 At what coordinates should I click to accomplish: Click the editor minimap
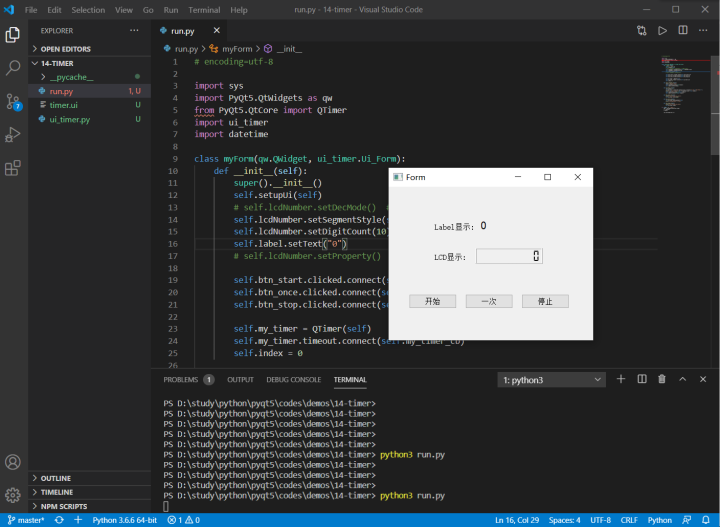coord(684,87)
